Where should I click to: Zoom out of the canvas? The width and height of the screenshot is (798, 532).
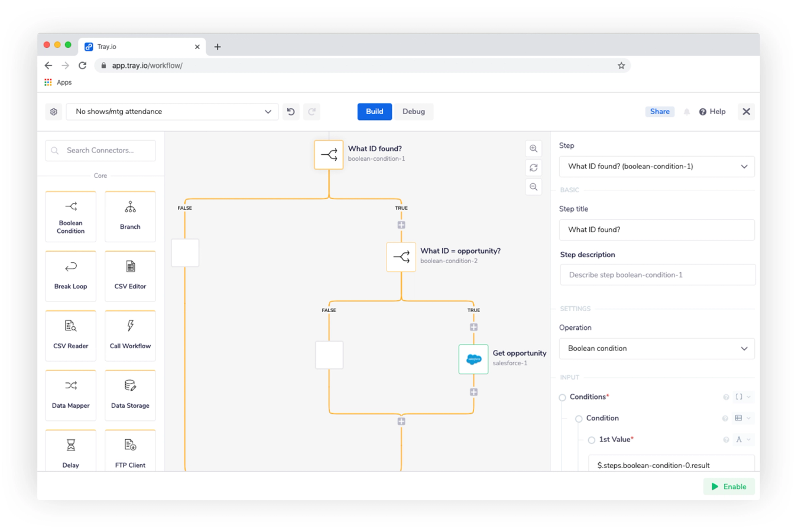534,187
